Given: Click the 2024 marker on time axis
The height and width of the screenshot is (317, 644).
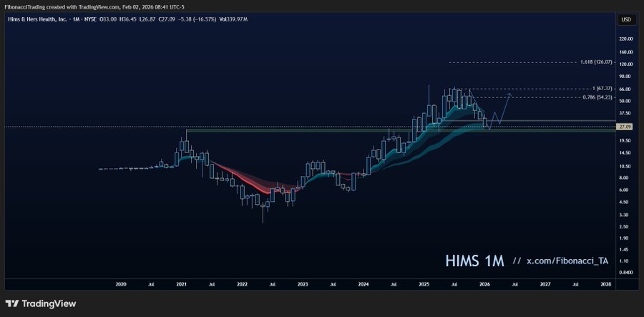Looking at the screenshot, I should coord(364,284).
